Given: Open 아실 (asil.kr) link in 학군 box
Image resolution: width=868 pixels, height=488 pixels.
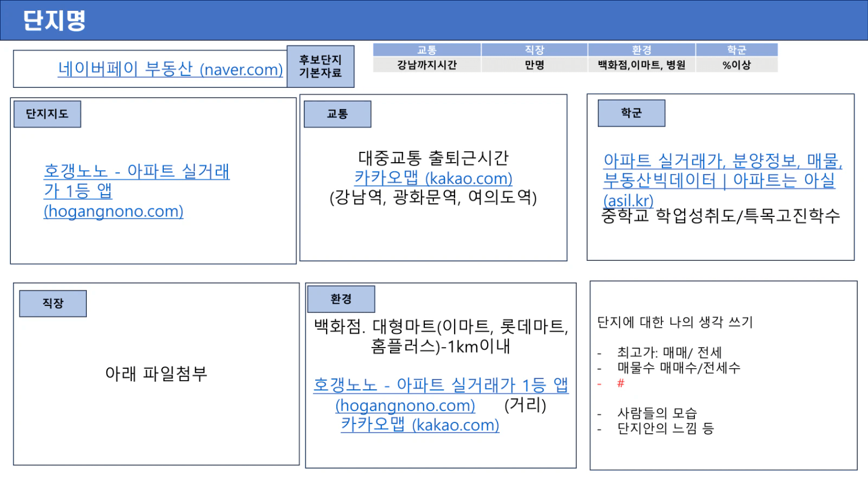Looking at the screenshot, I should [722, 180].
